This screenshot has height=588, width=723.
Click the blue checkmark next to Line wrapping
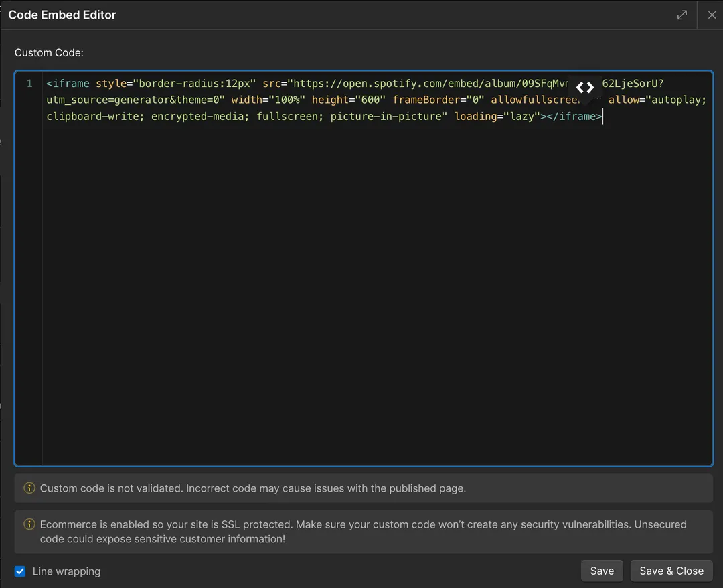19,571
